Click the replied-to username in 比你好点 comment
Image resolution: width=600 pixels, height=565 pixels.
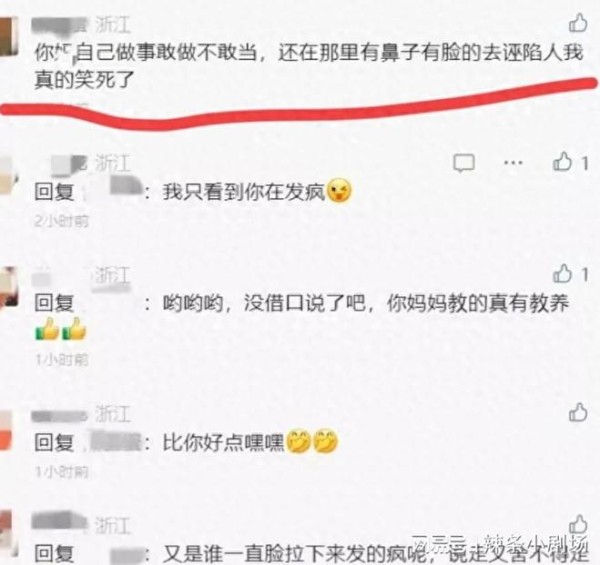click(x=114, y=442)
